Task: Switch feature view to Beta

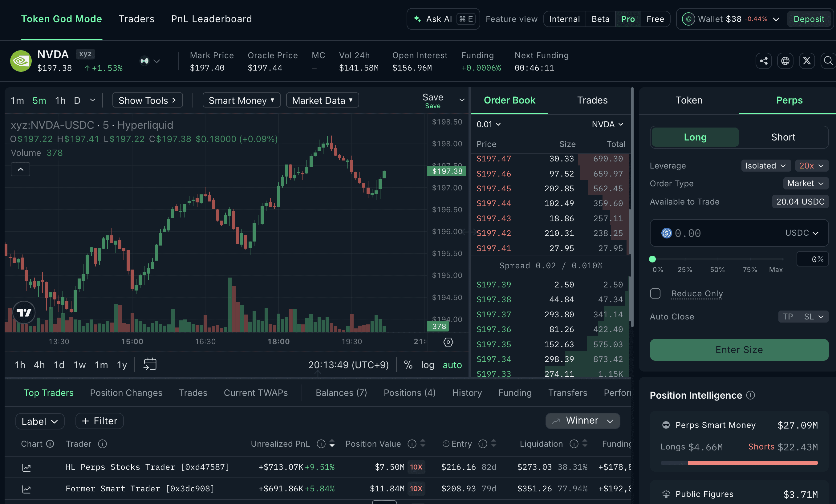Action: tap(601, 19)
